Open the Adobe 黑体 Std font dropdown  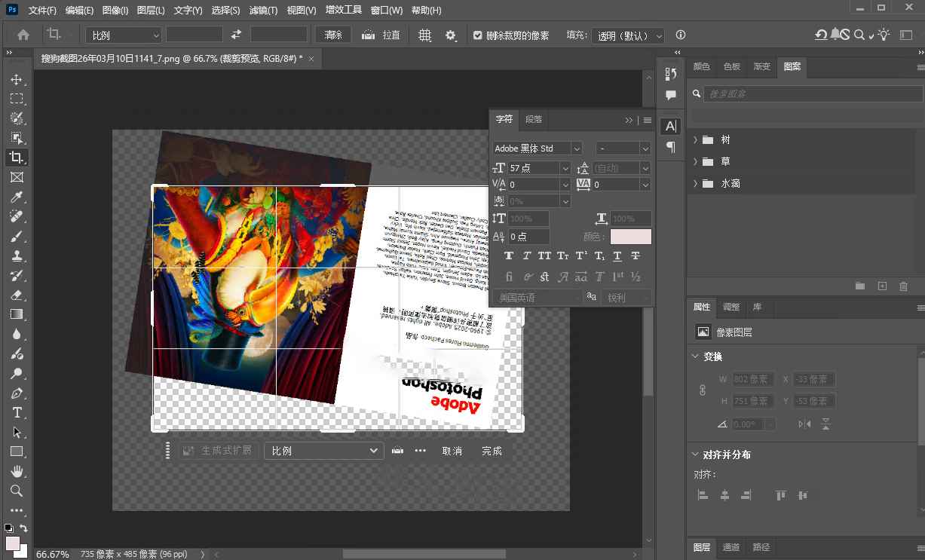576,148
